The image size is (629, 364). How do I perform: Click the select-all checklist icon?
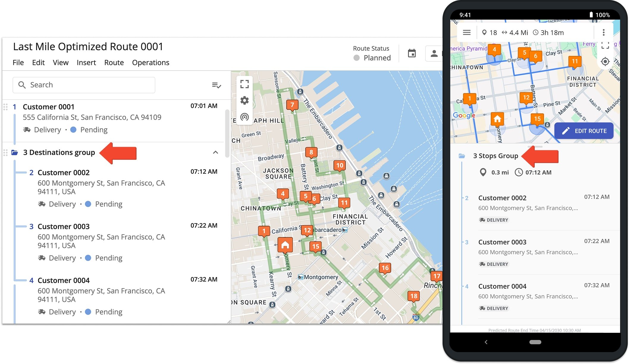216,85
